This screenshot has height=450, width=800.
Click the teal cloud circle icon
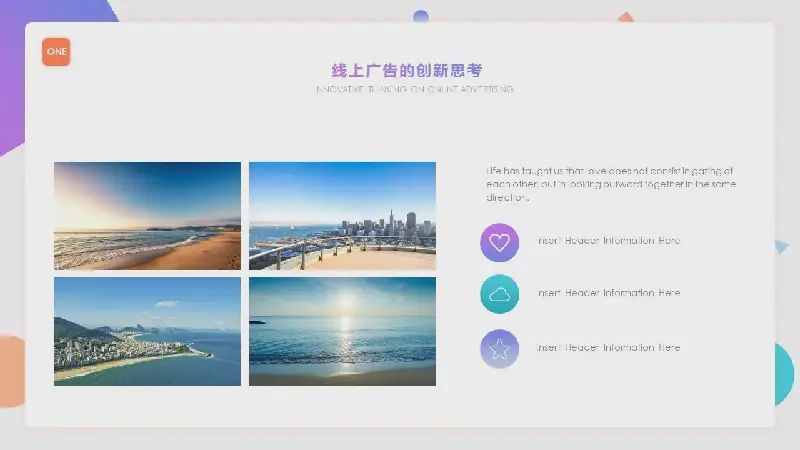(x=499, y=294)
